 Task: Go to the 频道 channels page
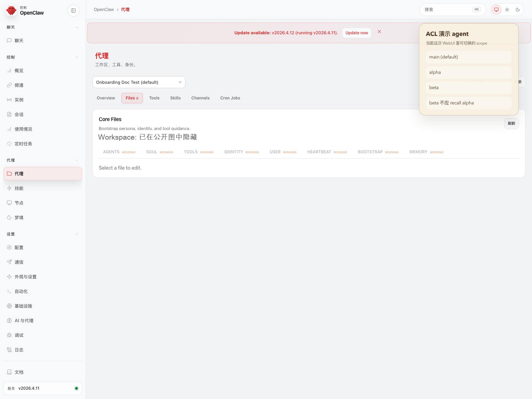pos(43,85)
